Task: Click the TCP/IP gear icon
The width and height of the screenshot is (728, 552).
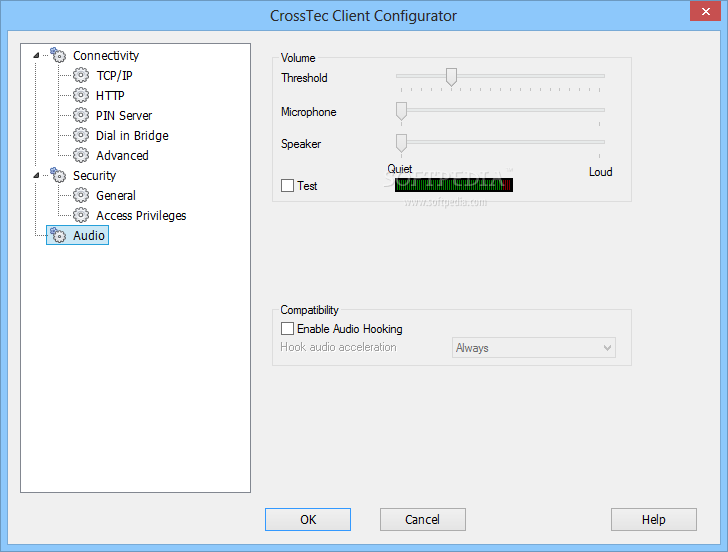Action: click(x=81, y=75)
